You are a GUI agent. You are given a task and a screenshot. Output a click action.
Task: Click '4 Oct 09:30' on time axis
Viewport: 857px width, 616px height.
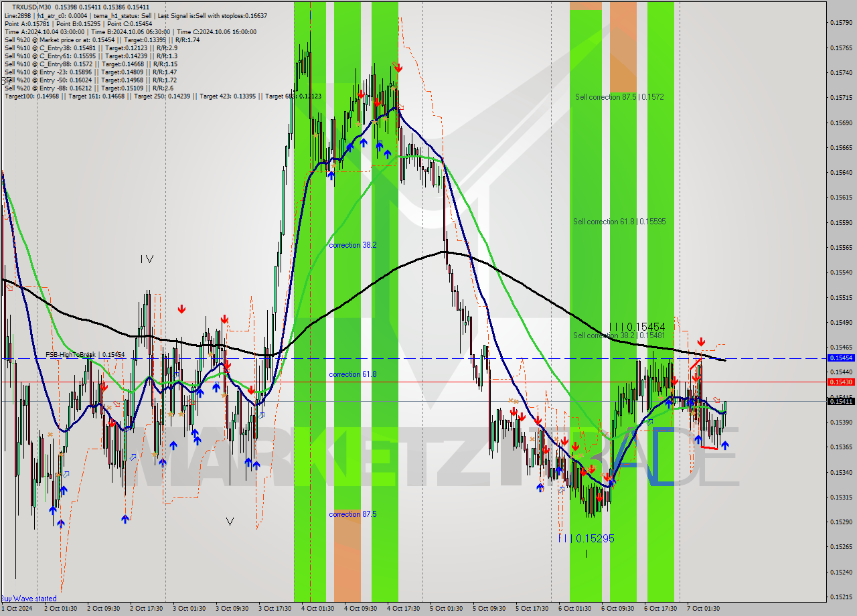(361, 609)
